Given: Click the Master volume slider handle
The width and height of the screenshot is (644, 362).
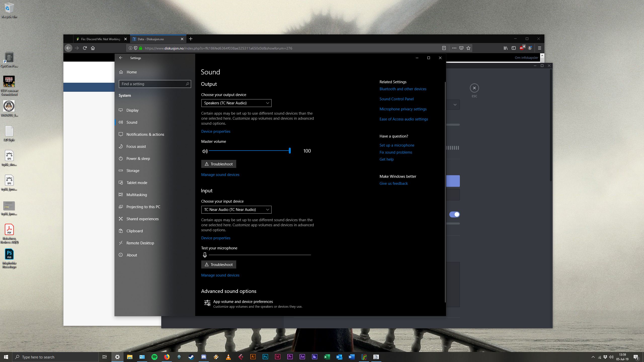Looking at the screenshot, I should pos(290,151).
